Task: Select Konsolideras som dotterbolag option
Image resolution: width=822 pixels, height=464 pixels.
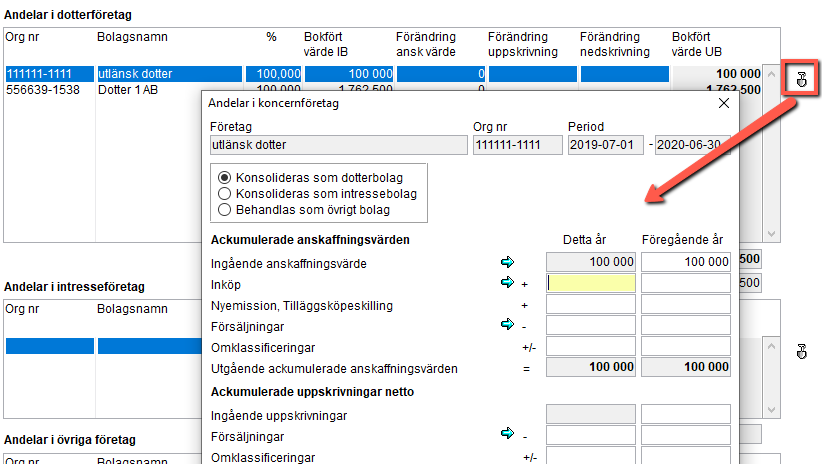Action: tap(224, 178)
